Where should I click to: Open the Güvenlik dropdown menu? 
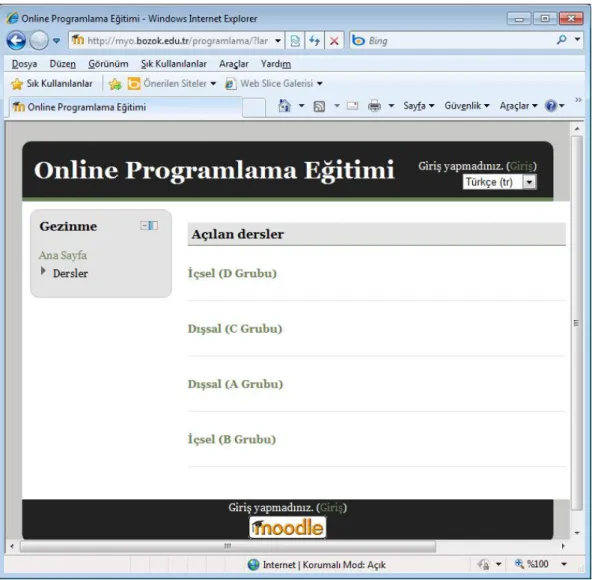click(467, 106)
